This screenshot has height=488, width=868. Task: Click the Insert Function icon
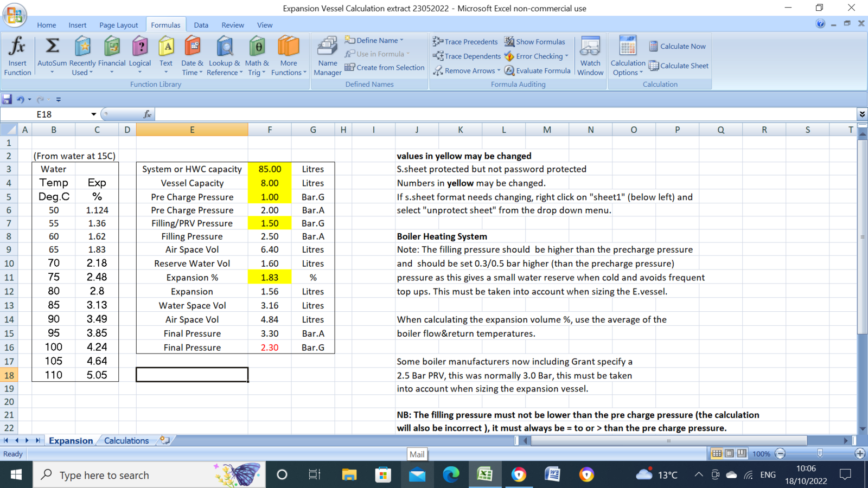(17, 55)
